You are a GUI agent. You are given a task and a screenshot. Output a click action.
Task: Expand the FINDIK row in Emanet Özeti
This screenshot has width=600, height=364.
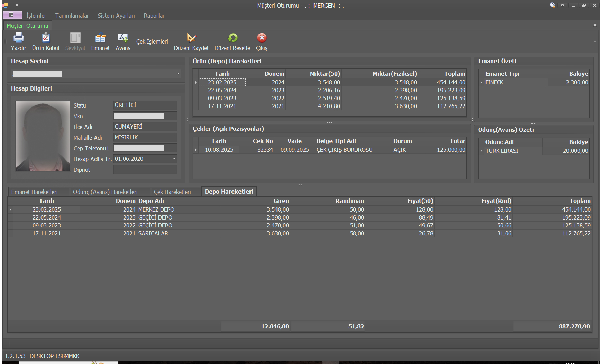481,83
